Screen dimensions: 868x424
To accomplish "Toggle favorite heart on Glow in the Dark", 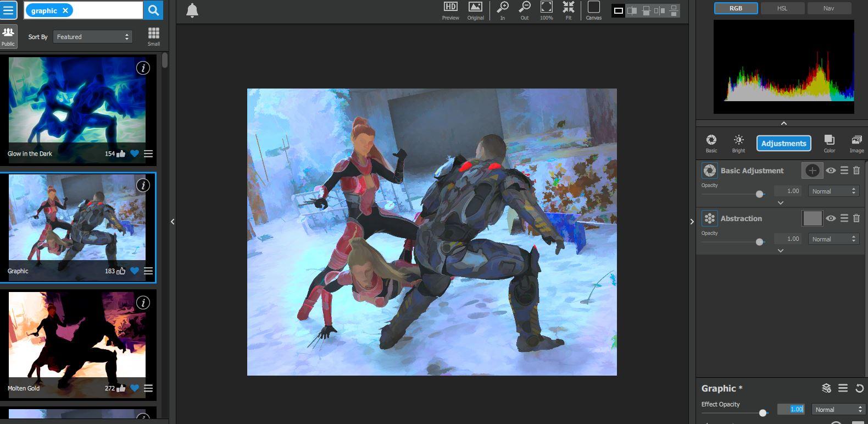I will 135,154.
